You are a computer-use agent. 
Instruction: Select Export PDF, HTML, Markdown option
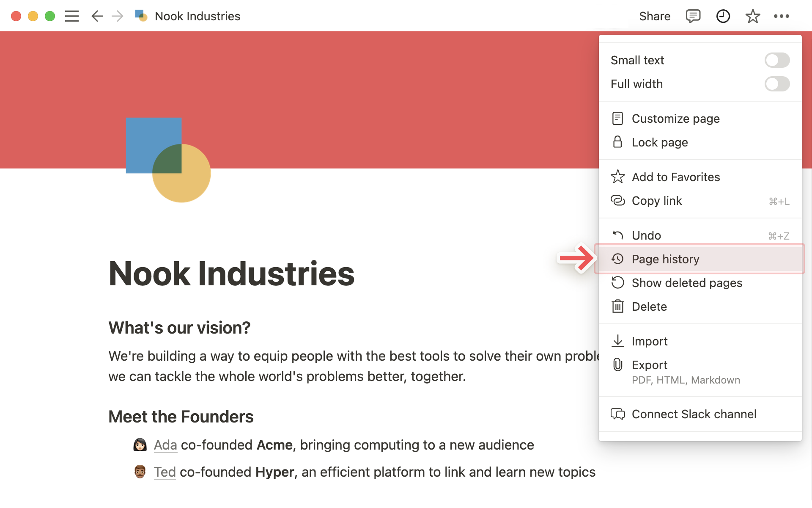(700, 372)
